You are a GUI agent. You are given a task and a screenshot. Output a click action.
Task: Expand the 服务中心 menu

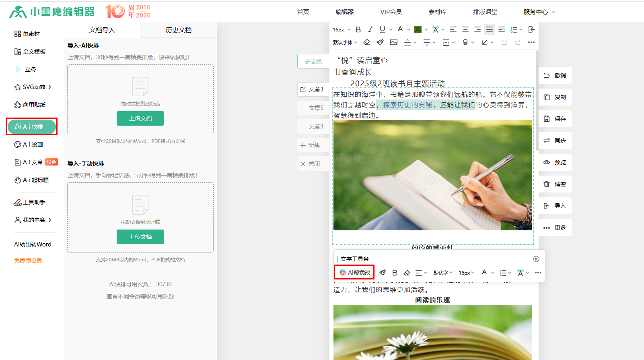click(539, 12)
